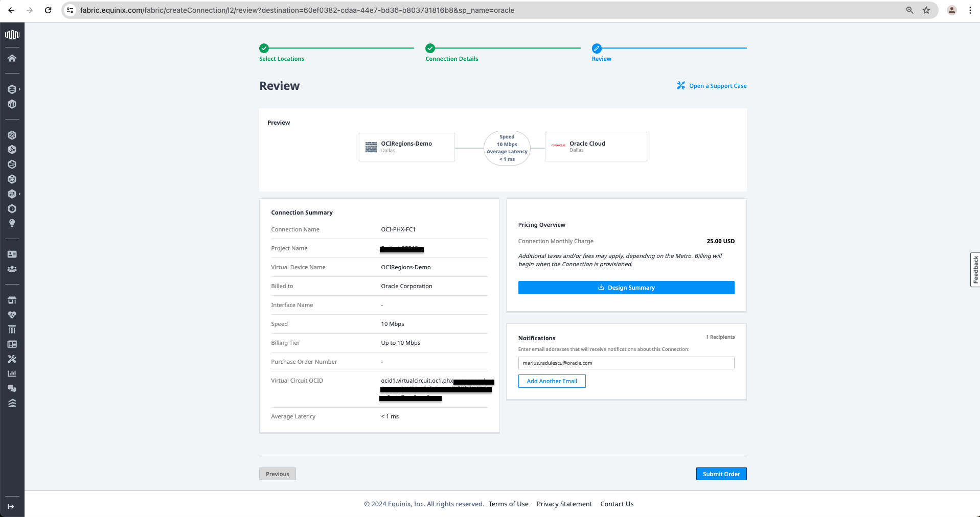Go back to Select Locations step
Screen dimensions: 980x517
click(281, 59)
